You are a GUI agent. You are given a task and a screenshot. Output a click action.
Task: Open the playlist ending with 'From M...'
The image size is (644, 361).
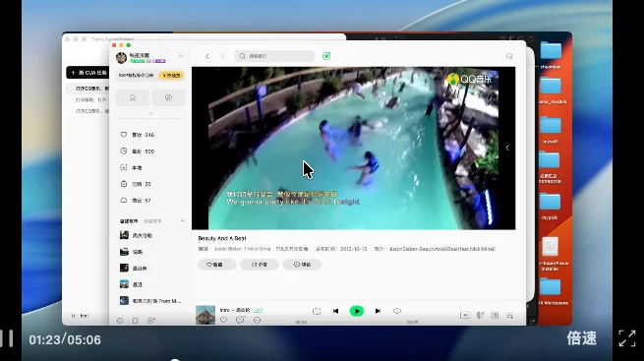pyautogui.click(x=150, y=301)
